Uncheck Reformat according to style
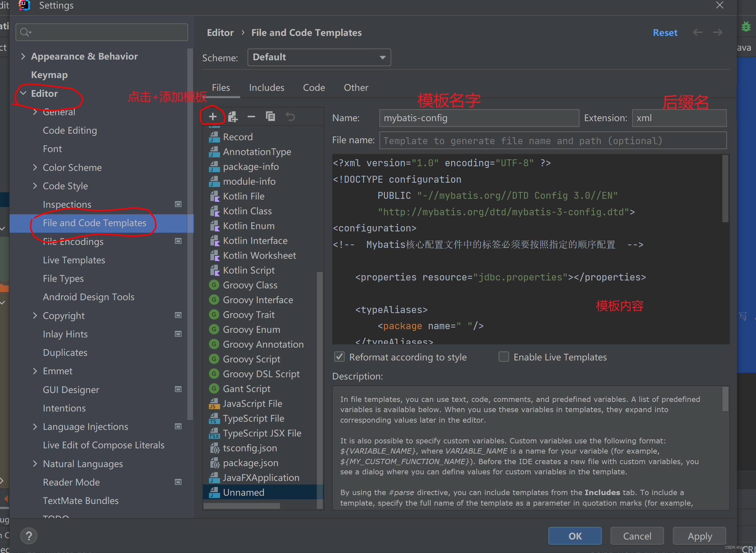 [339, 357]
